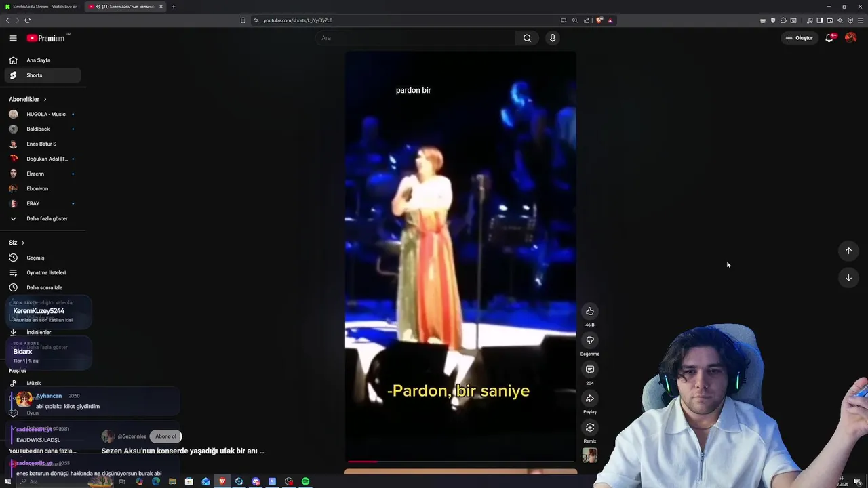Open the browser main hamburger menu
The image size is (868, 488).
point(861,20)
